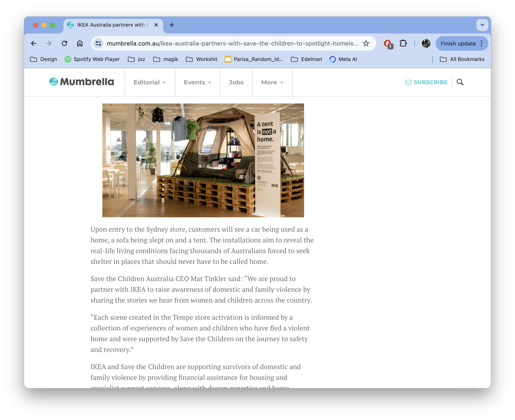The width and height of the screenshot is (515, 420).
Task: Bookmark this page with the star icon
Action: pyautogui.click(x=366, y=44)
